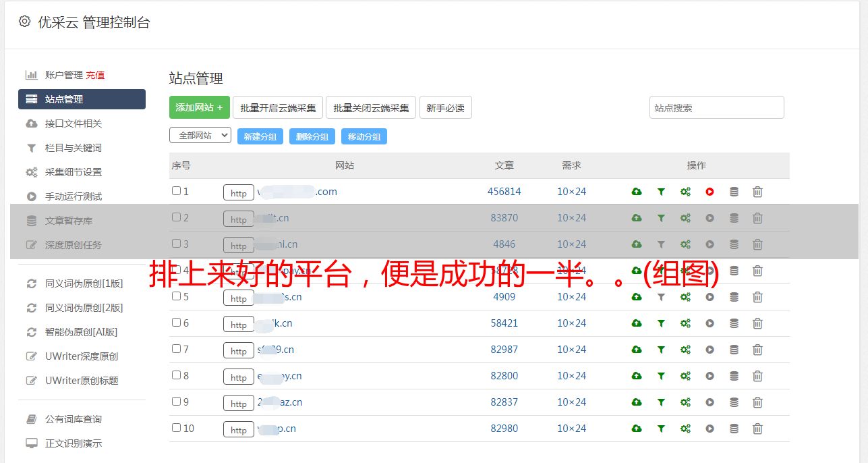Click the trash icon in row 4
This screenshot has height=463, width=868.
click(757, 271)
